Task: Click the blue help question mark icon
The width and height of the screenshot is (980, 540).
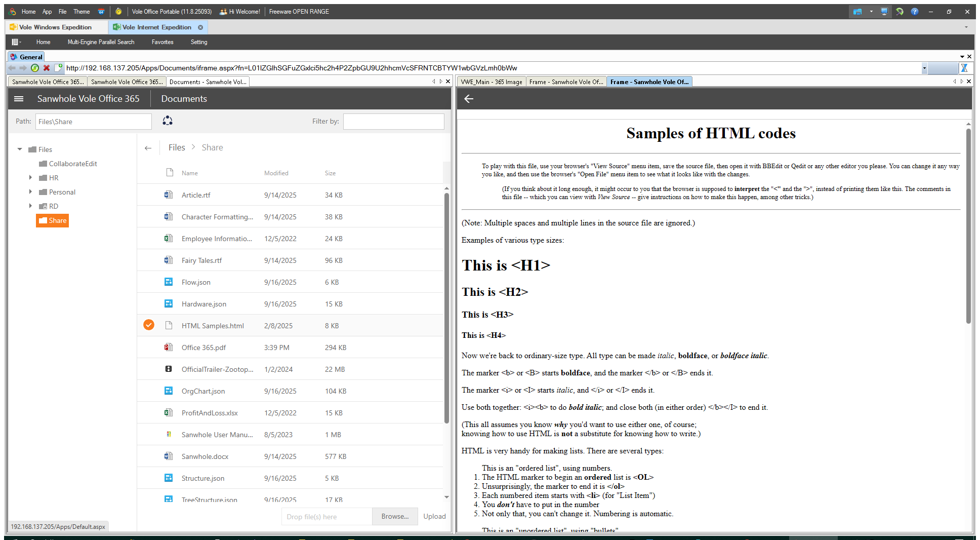Action: [914, 12]
